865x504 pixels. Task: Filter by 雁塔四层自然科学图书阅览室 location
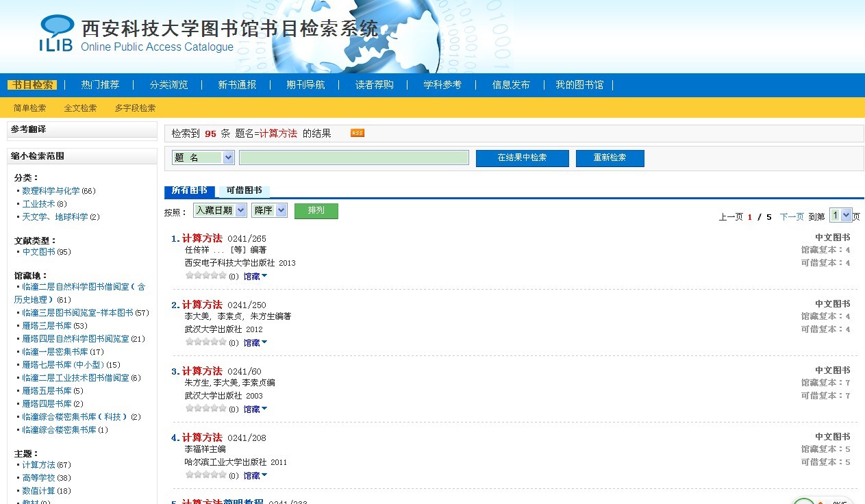click(x=75, y=339)
